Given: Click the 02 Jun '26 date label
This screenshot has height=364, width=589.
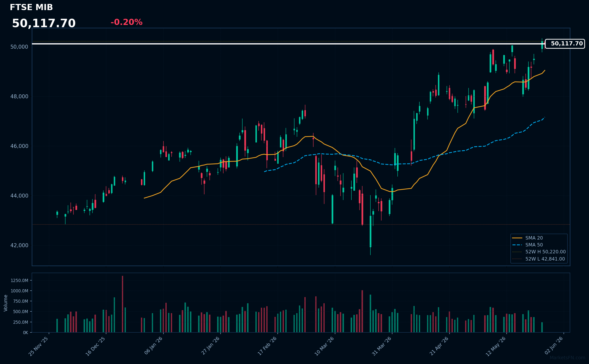Looking at the screenshot, I should point(554,346).
